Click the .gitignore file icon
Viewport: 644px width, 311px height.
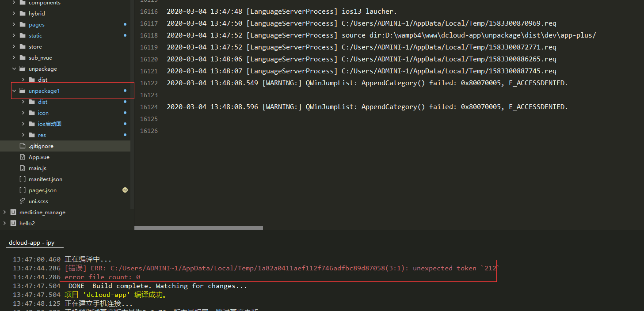[x=23, y=146]
